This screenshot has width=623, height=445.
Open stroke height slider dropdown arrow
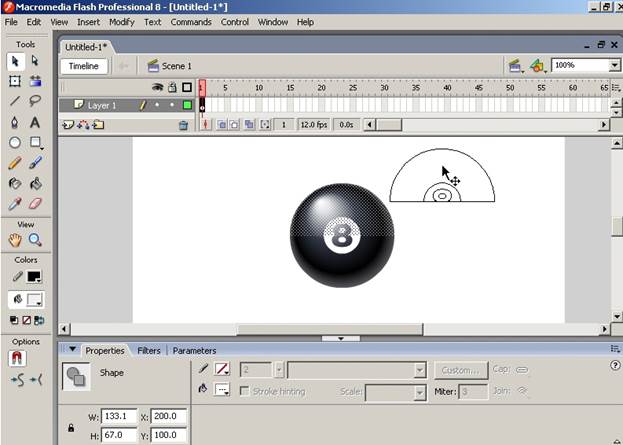point(279,370)
